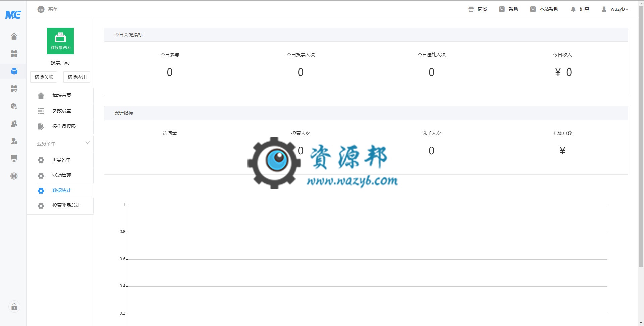Open the home icon in the left rail
Image resolution: width=644 pixels, height=326 pixels.
pyautogui.click(x=14, y=36)
